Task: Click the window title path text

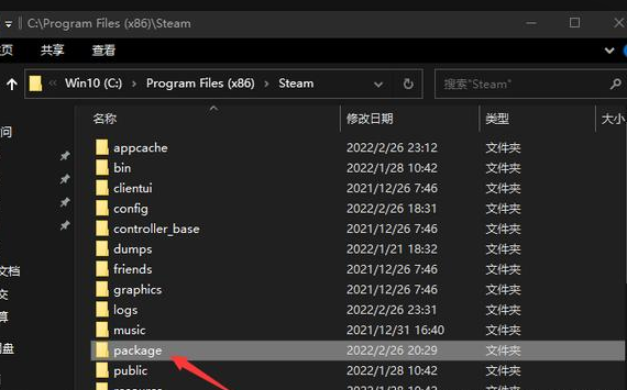Action: pyautogui.click(x=109, y=24)
